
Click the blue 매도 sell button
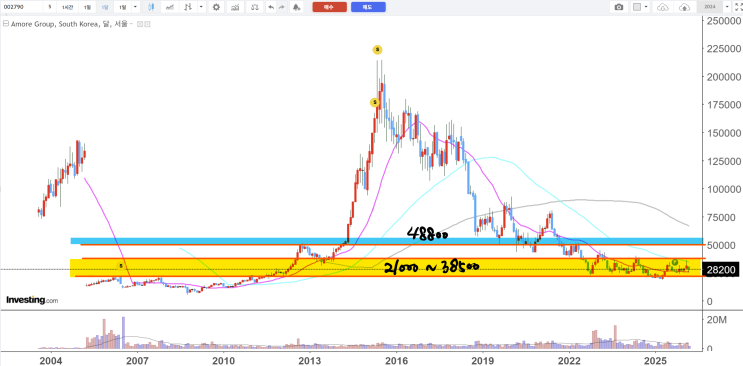pyautogui.click(x=368, y=7)
